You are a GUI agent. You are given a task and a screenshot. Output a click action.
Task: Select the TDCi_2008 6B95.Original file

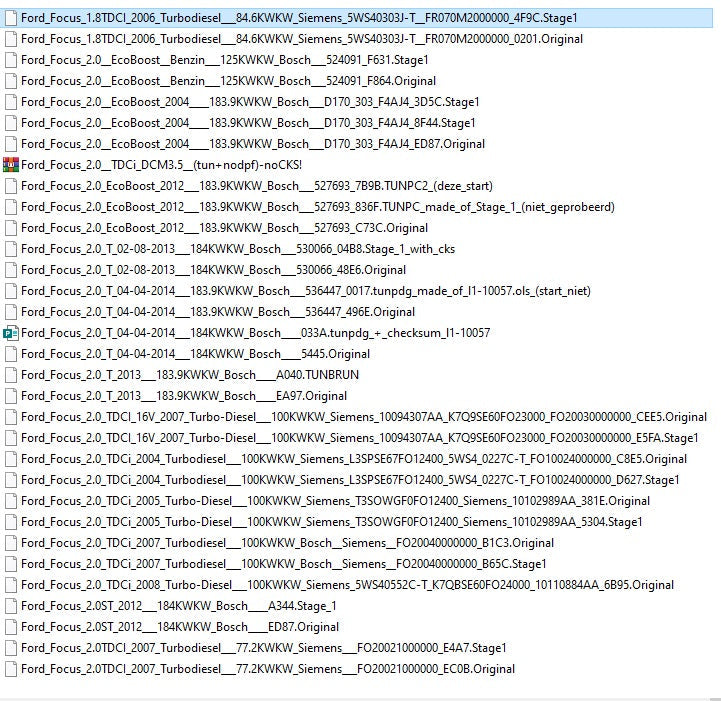point(347,585)
